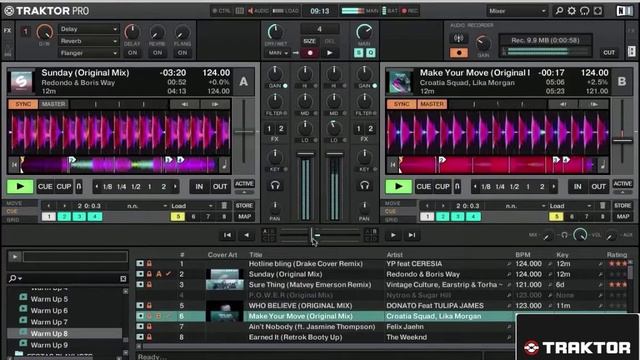Viewport: 640px width, 360px height.
Task: Play the loop recorder
Action: [329, 53]
